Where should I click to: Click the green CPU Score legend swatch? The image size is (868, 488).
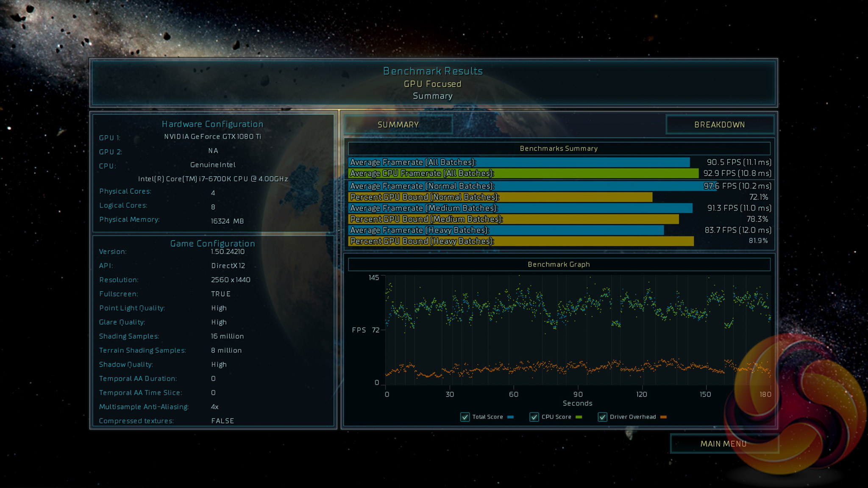[x=579, y=417]
